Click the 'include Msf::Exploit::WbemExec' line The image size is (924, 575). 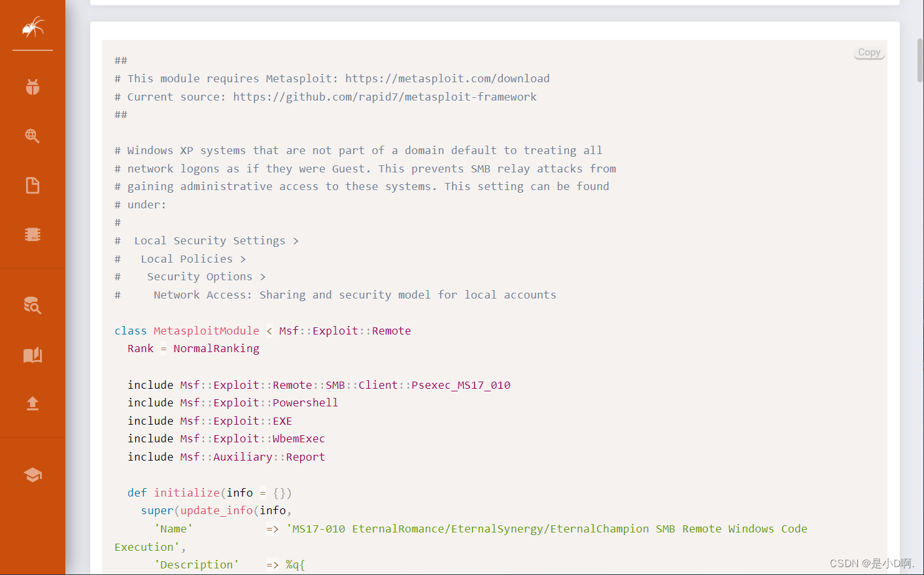tap(226, 438)
